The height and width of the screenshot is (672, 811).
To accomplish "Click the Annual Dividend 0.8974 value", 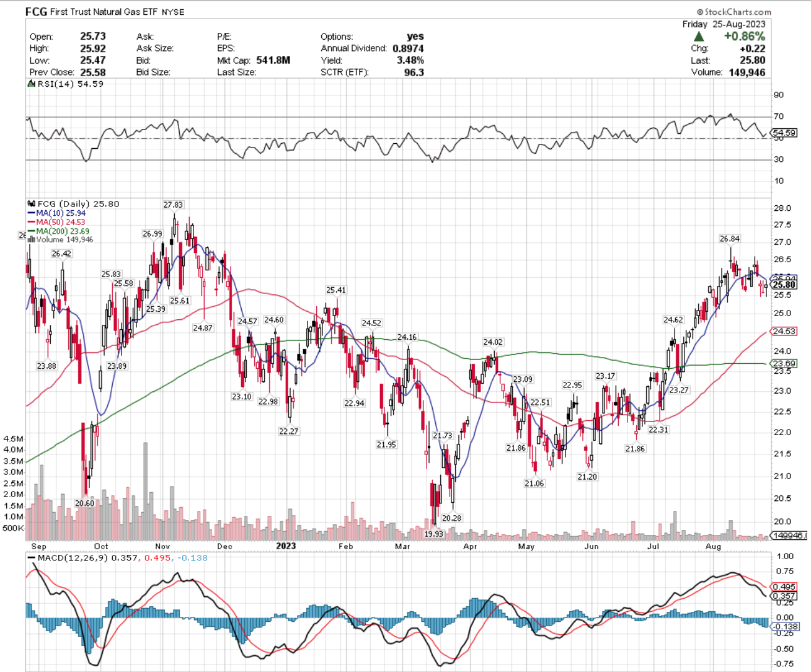I will click(x=409, y=48).
